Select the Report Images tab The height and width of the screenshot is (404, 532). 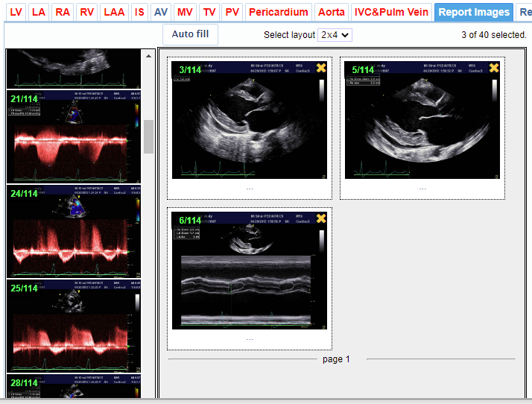click(474, 12)
